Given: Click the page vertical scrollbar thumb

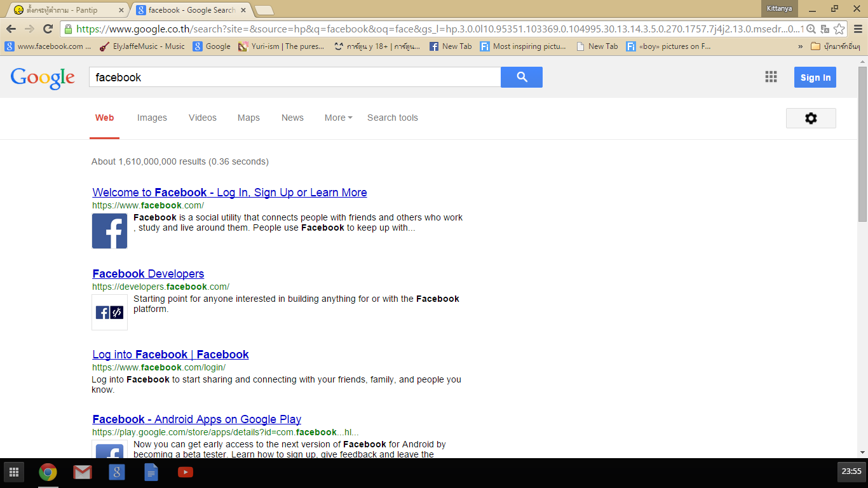Looking at the screenshot, I should point(862,144).
